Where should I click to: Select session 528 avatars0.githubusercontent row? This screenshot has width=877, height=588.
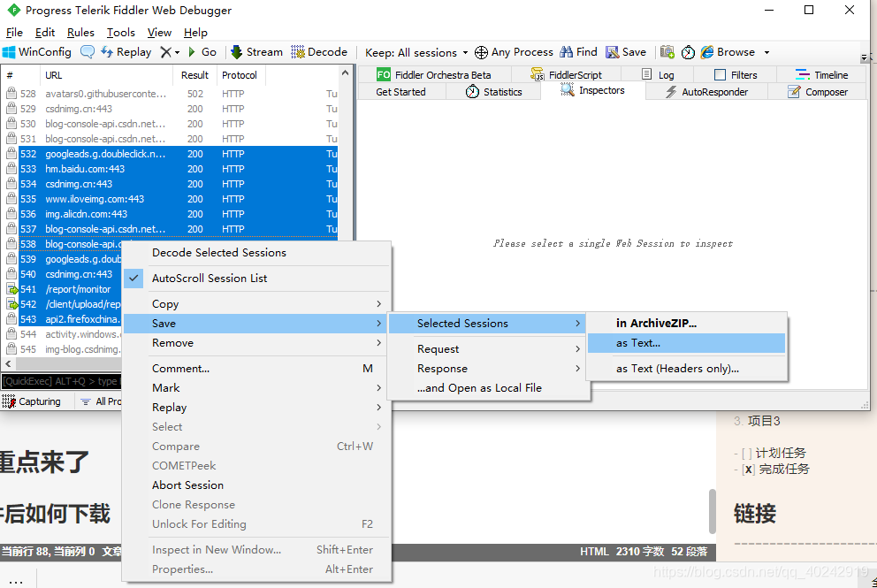(172, 94)
